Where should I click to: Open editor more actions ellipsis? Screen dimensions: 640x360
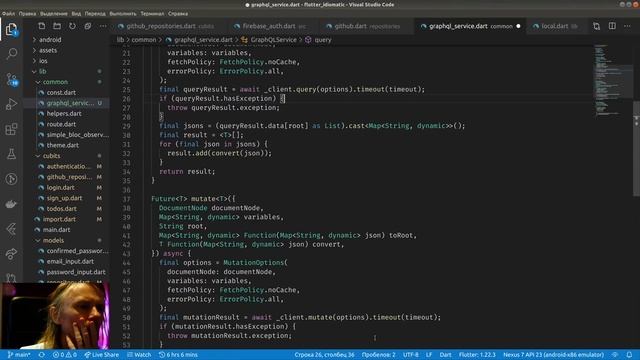pos(627,26)
